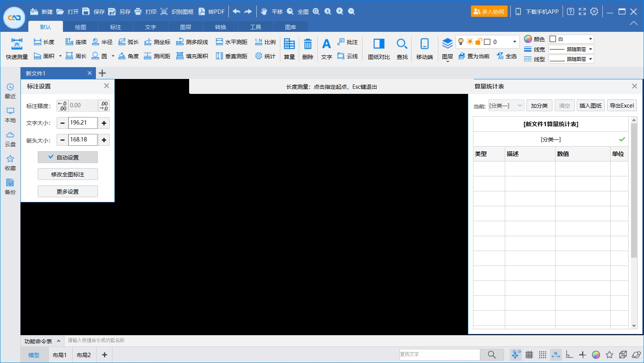Open 图纸对比 drawing compare
The image size is (644, 363).
tap(379, 49)
